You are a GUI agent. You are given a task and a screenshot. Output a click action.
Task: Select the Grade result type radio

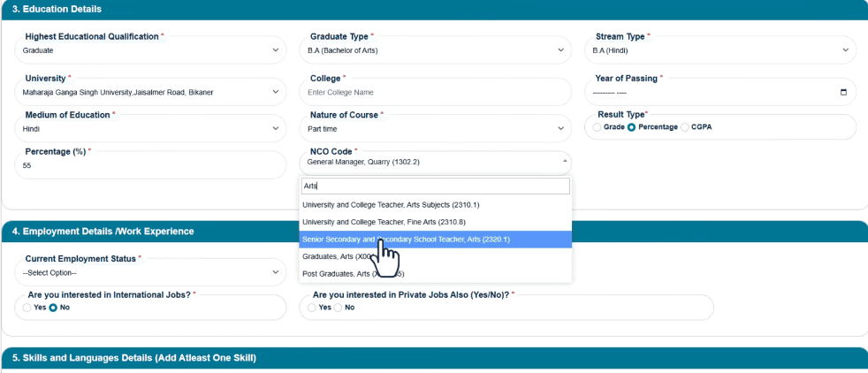click(x=597, y=127)
